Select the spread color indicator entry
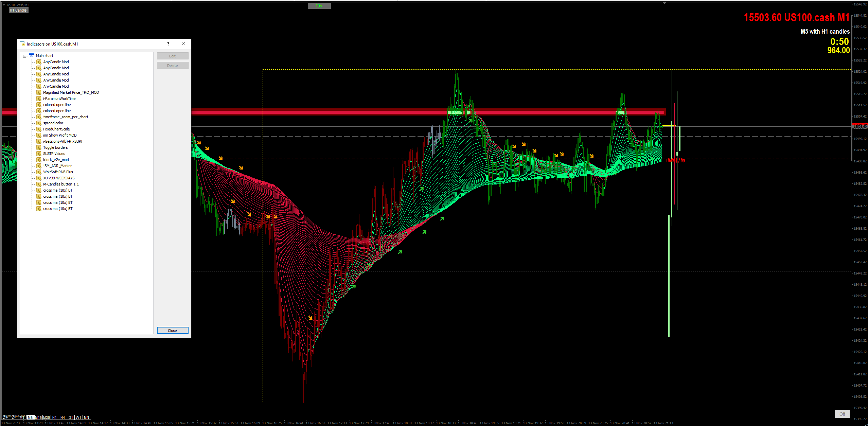Viewport: 868px width, 426px height. pyautogui.click(x=53, y=123)
